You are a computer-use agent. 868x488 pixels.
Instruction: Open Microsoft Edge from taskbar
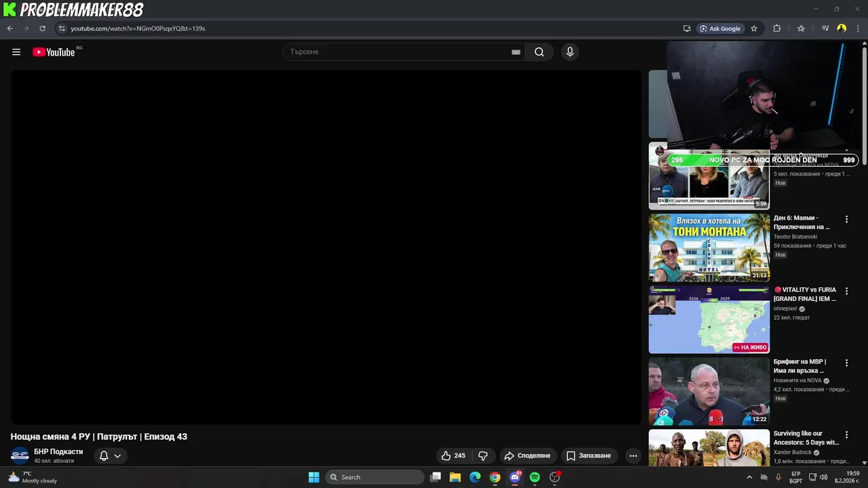(x=475, y=477)
